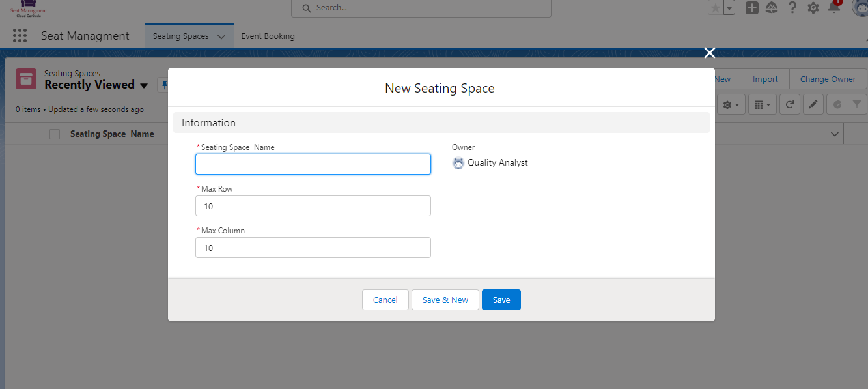
Task: Focus the Seating Space Name field
Action: coord(313,164)
